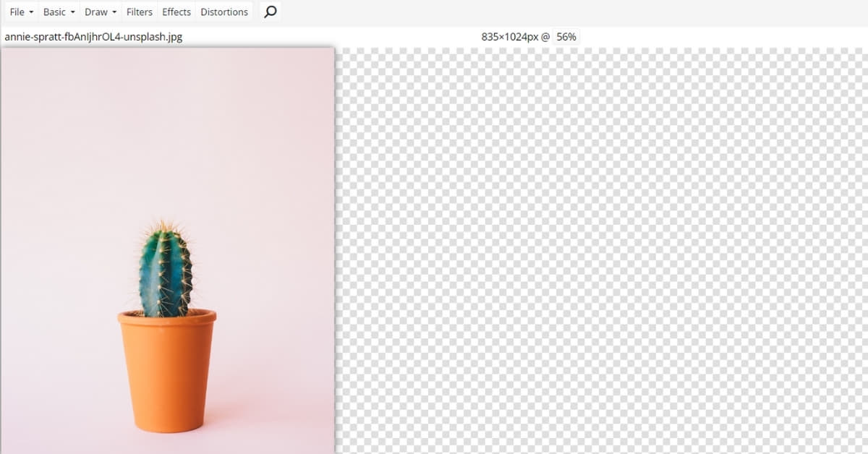Open the Effects menu

176,12
